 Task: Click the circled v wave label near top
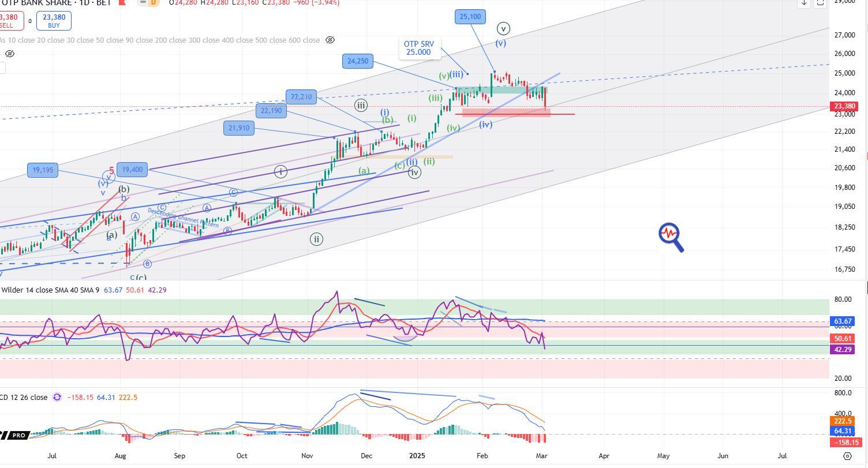point(503,28)
